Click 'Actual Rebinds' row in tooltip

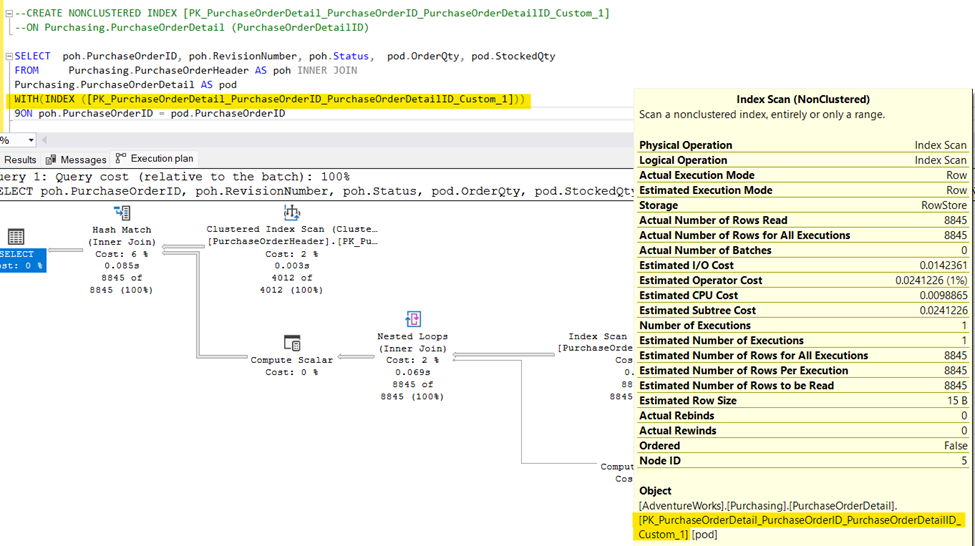[803, 415]
